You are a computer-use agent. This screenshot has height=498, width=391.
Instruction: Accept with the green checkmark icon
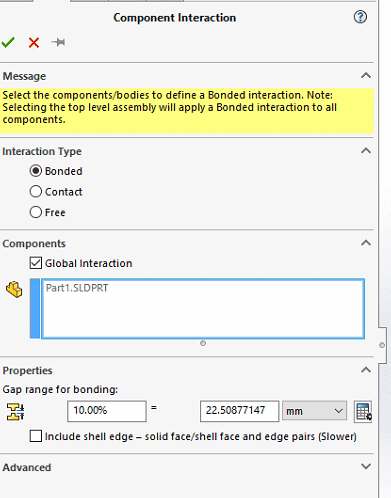pyautogui.click(x=8, y=42)
